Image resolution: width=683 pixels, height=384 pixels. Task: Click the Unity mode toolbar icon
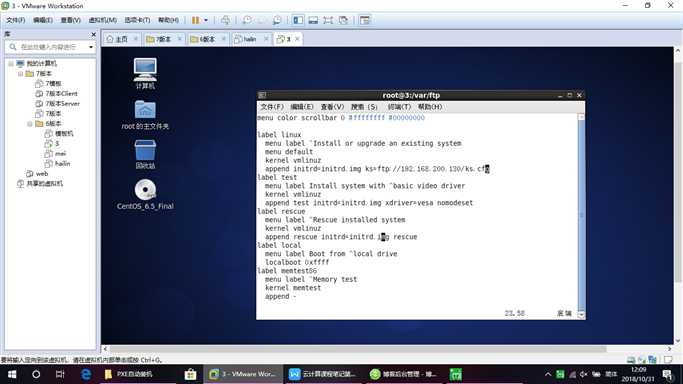(x=343, y=20)
